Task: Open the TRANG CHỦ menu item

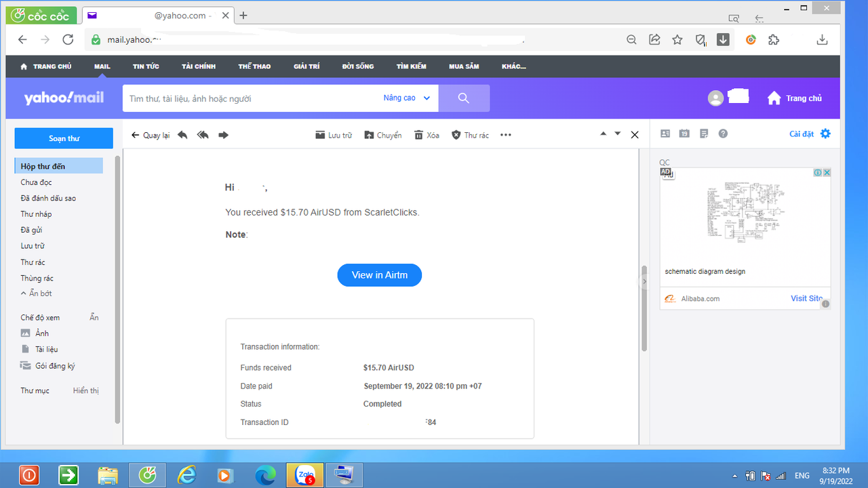Action: pos(46,66)
